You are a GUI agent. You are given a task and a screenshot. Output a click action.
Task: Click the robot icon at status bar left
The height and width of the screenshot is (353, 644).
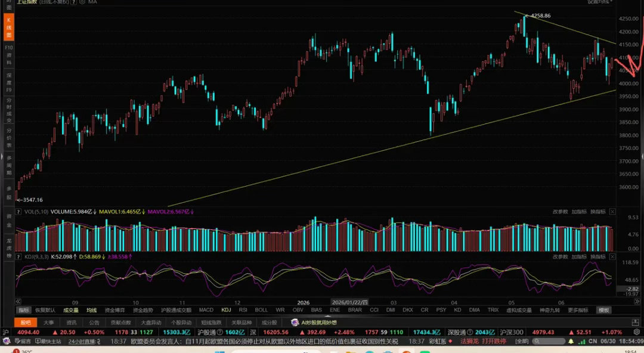[x=7, y=341]
